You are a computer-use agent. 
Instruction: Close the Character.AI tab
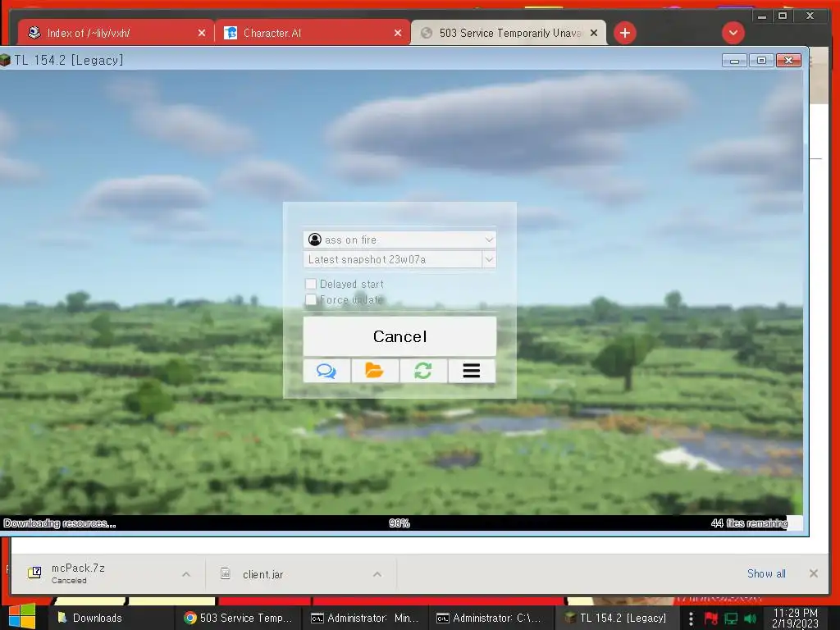(x=398, y=33)
